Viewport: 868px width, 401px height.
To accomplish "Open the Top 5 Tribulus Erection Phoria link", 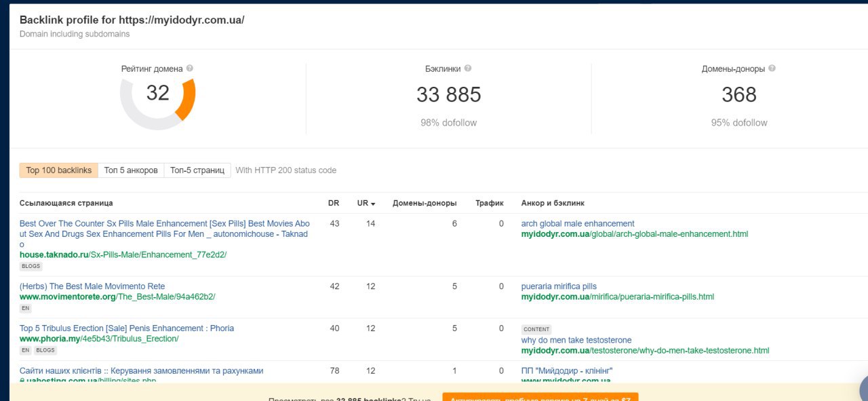I will 127,328.
